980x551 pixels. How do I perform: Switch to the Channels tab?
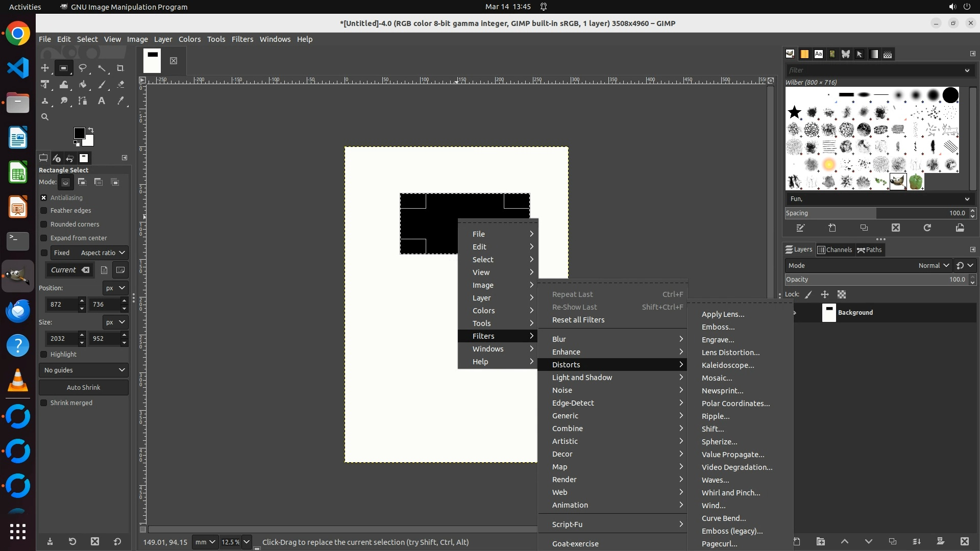click(x=835, y=249)
